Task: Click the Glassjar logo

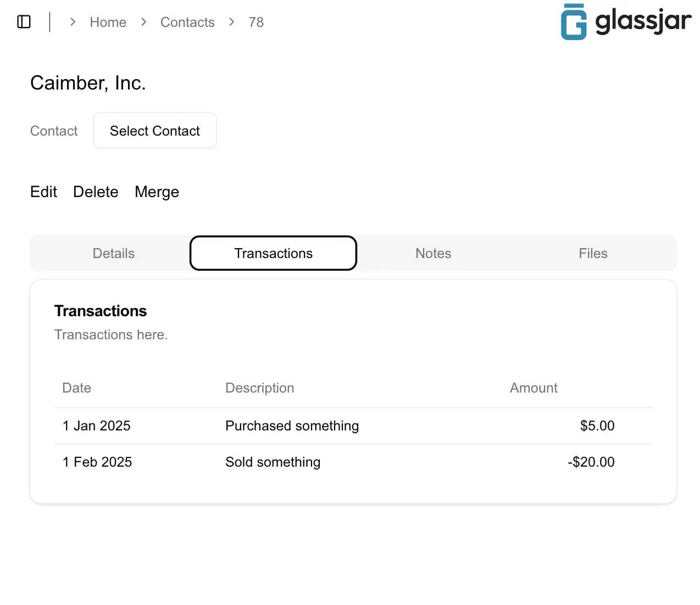Action: tap(625, 22)
